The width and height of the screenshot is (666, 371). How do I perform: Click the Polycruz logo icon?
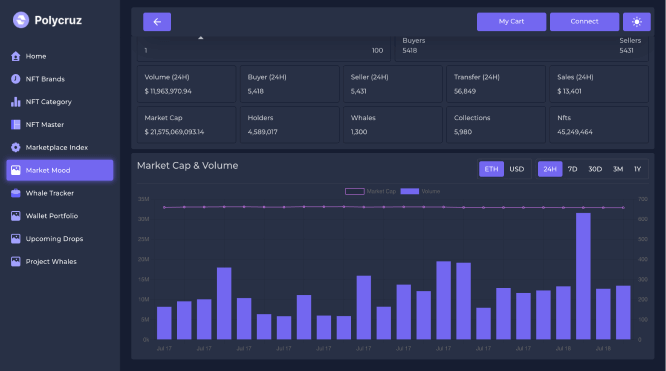click(x=21, y=20)
